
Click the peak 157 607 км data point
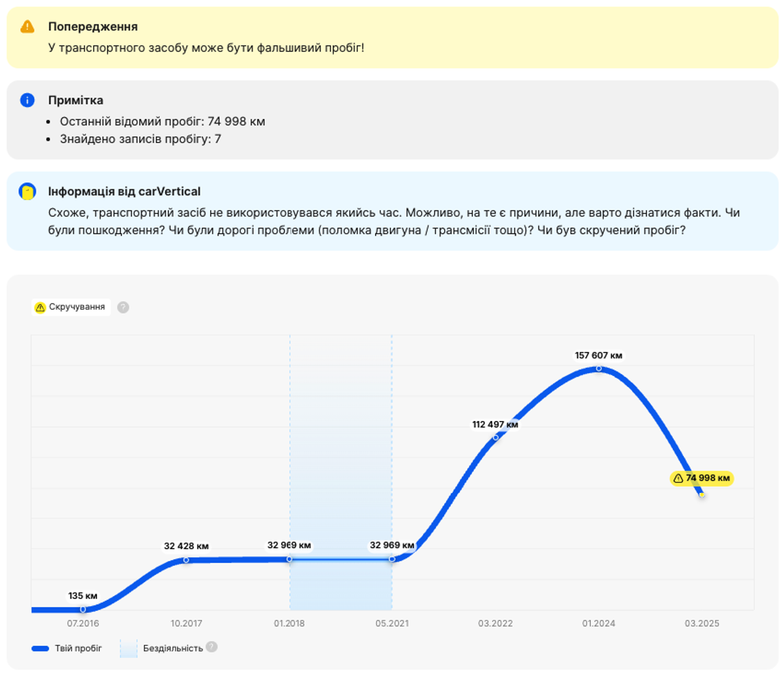click(x=599, y=368)
